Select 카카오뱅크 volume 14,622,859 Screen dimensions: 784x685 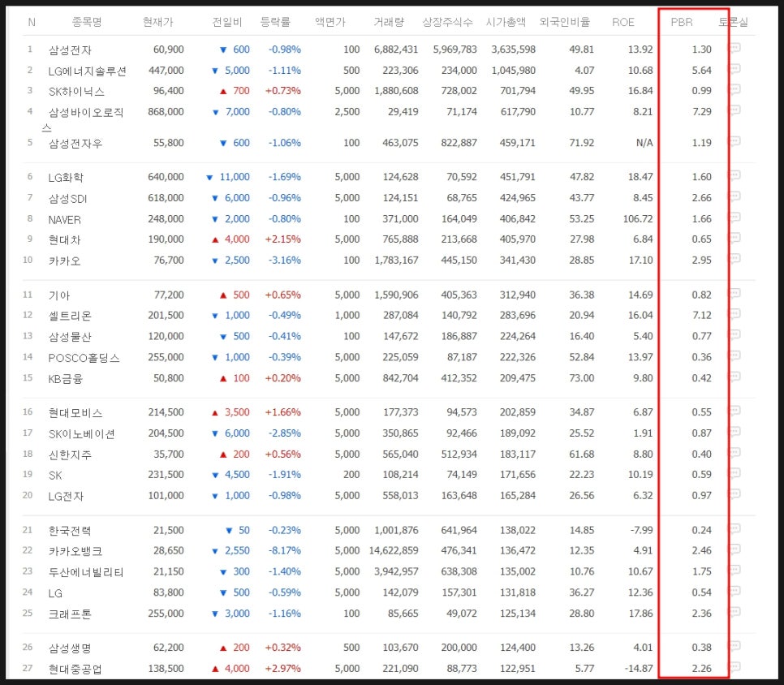pos(394,551)
